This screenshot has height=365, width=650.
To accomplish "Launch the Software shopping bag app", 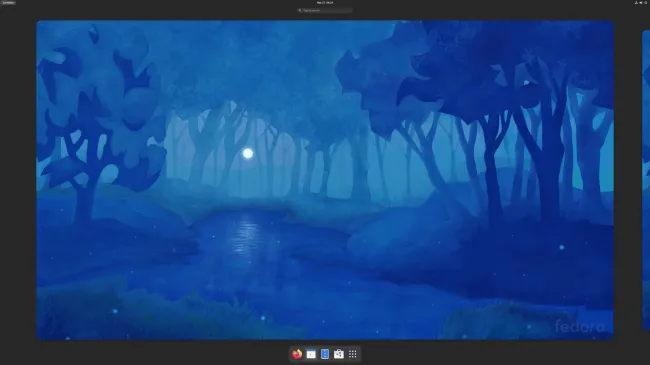I will point(339,354).
